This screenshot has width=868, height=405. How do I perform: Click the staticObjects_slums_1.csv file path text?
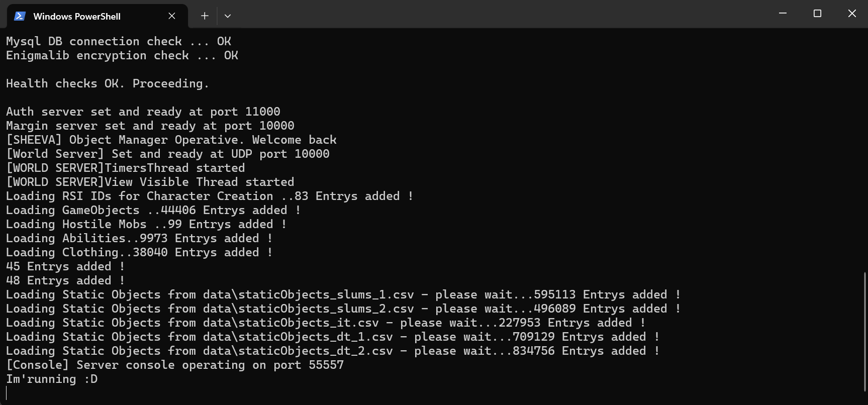(308, 295)
